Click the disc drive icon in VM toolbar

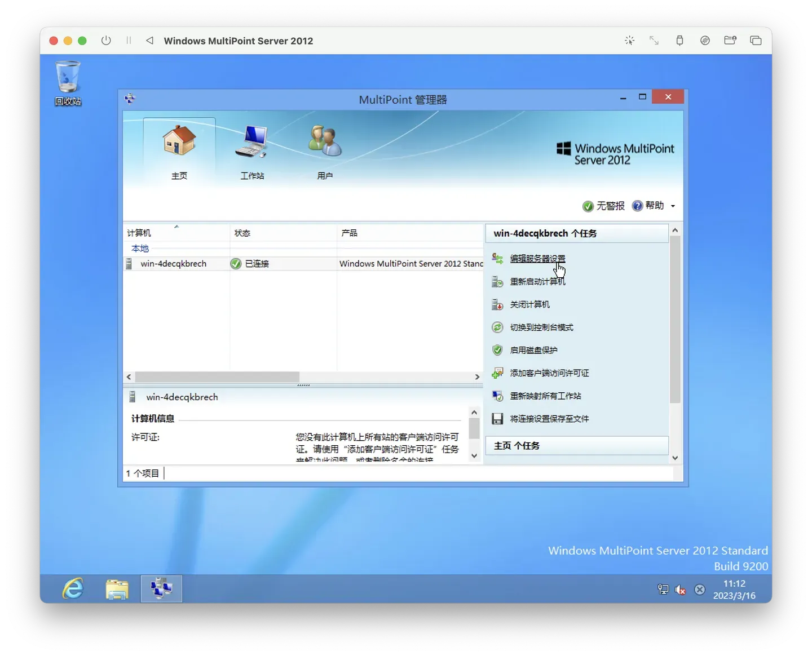point(705,41)
